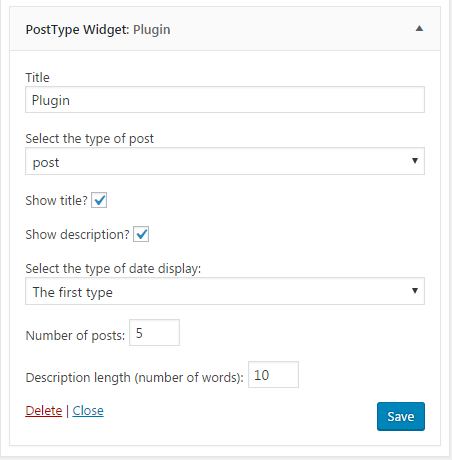Click the Show description? label text
This screenshot has height=460, width=452.
pos(77,235)
